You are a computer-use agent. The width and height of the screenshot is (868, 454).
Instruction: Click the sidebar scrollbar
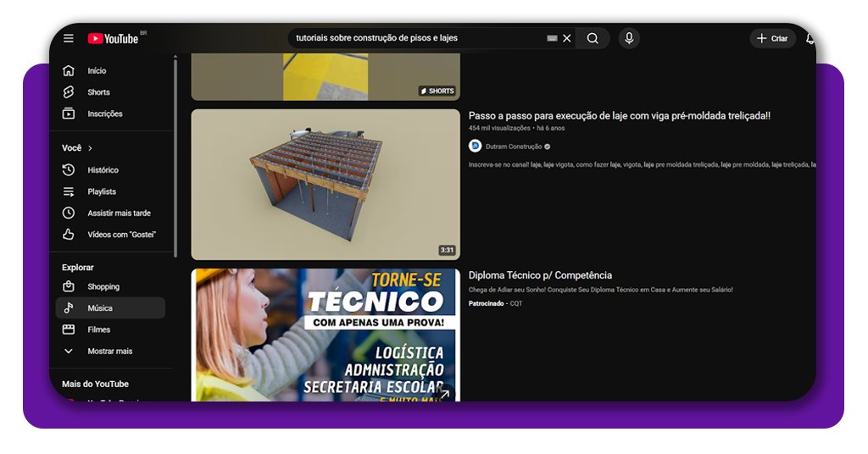175,152
